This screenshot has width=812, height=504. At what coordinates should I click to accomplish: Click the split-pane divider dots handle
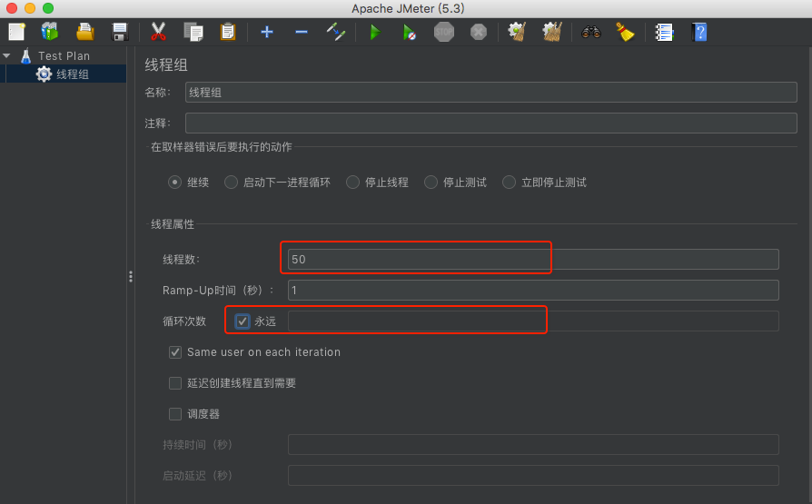(131, 277)
